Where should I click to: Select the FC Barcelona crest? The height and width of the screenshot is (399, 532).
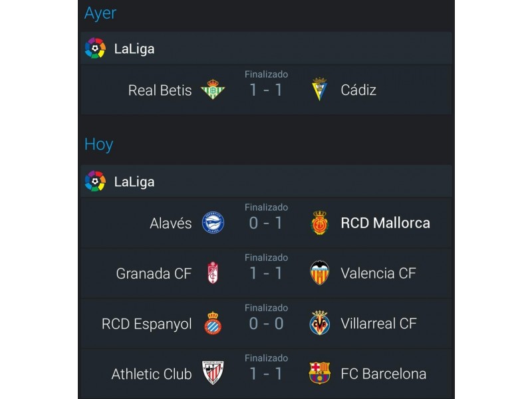pyautogui.click(x=319, y=373)
